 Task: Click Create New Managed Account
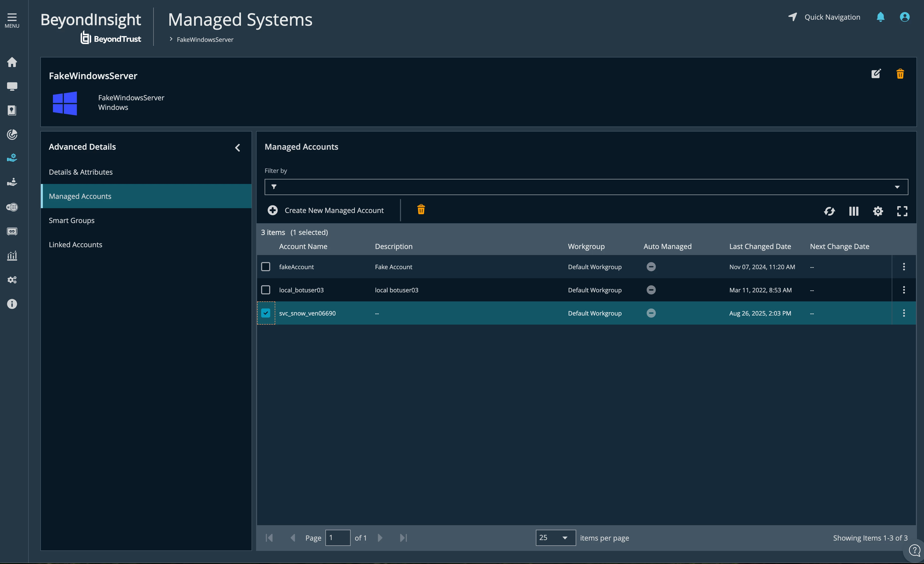tap(325, 210)
